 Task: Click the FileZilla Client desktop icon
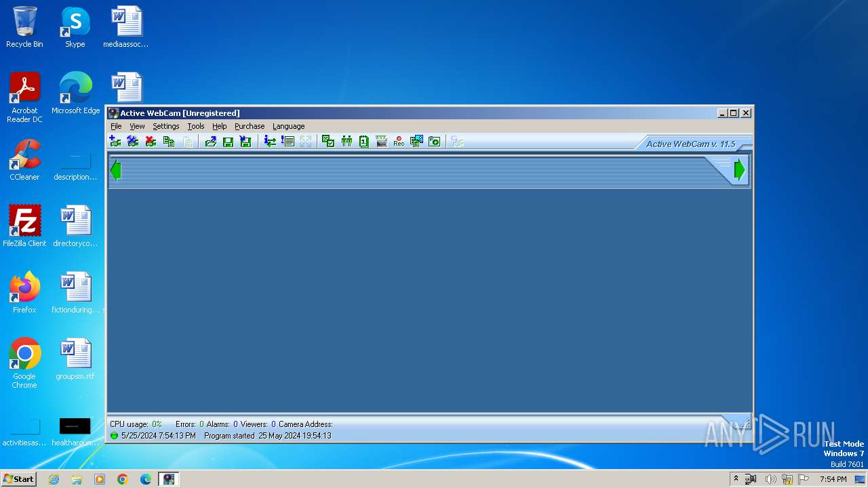(x=24, y=226)
